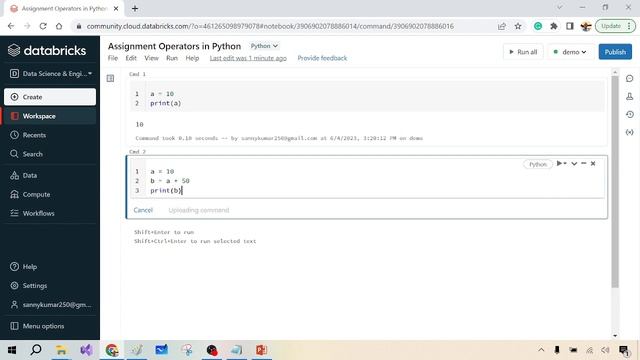Open the volume control in the system tray
The height and width of the screenshot is (360, 640).
(605, 350)
